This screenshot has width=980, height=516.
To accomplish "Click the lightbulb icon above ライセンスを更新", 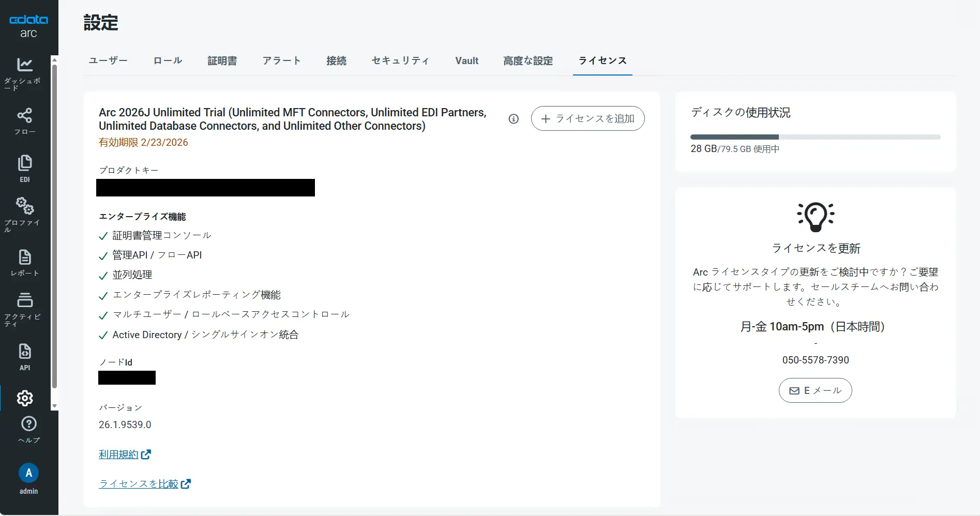I will pyautogui.click(x=816, y=217).
